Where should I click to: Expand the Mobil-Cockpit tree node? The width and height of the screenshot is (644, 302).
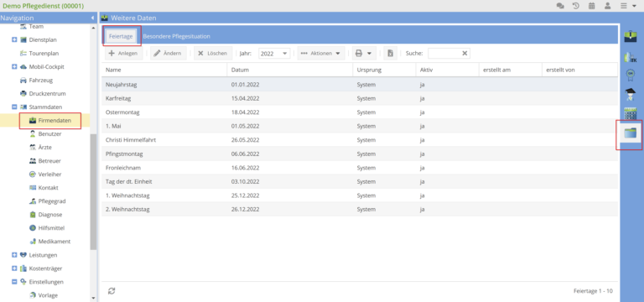14,66
